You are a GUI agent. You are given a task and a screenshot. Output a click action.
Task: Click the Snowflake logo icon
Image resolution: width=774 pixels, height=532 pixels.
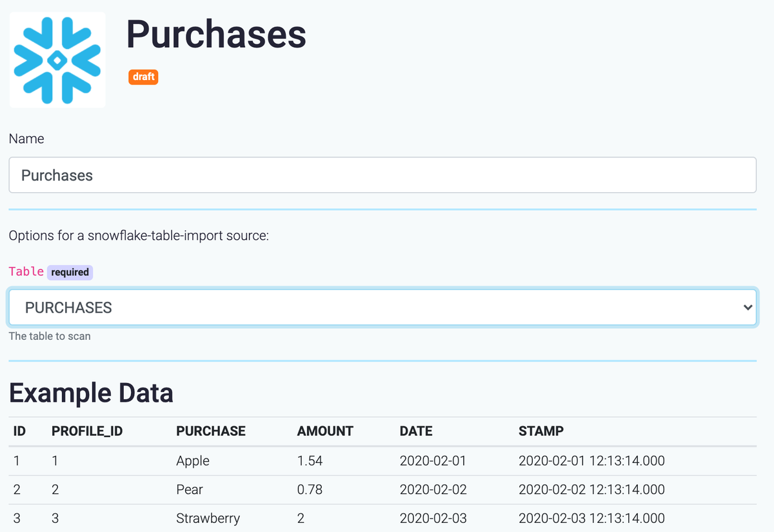pos(57,59)
